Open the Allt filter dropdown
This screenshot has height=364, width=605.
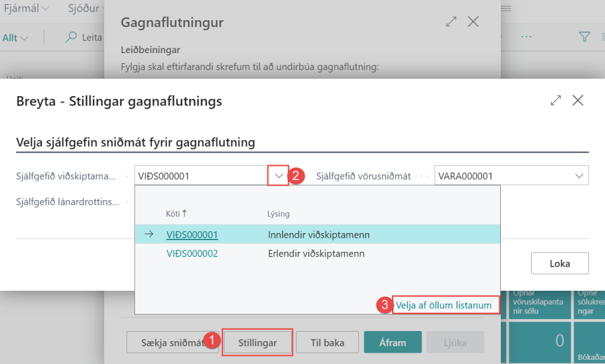coord(15,38)
